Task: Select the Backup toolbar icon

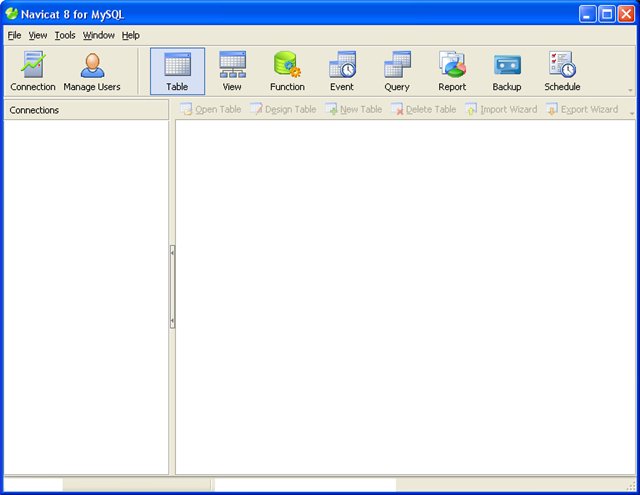Action: point(507,71)
